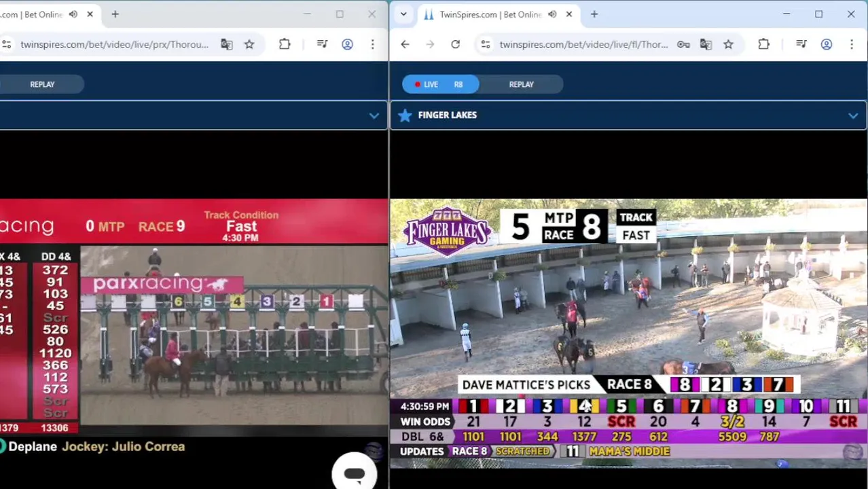Open extensions menu in right browser window

pyautogui.click(x=764, y=44)
